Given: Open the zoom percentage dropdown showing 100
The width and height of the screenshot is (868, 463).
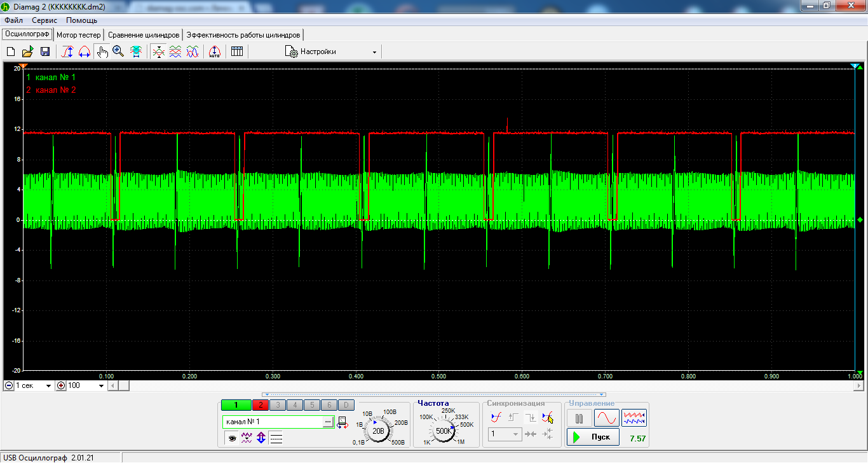Looking at the screenshot, I should pyautogui.click(x=86, y=385).
